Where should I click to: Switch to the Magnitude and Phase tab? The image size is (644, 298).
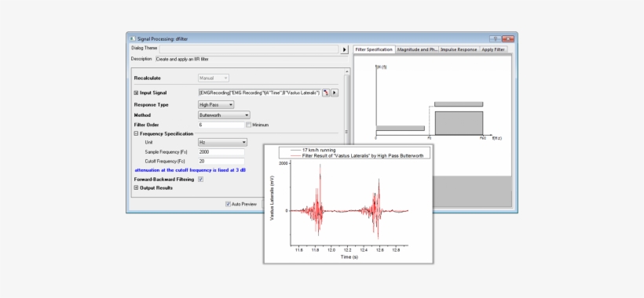coord(417,49)
